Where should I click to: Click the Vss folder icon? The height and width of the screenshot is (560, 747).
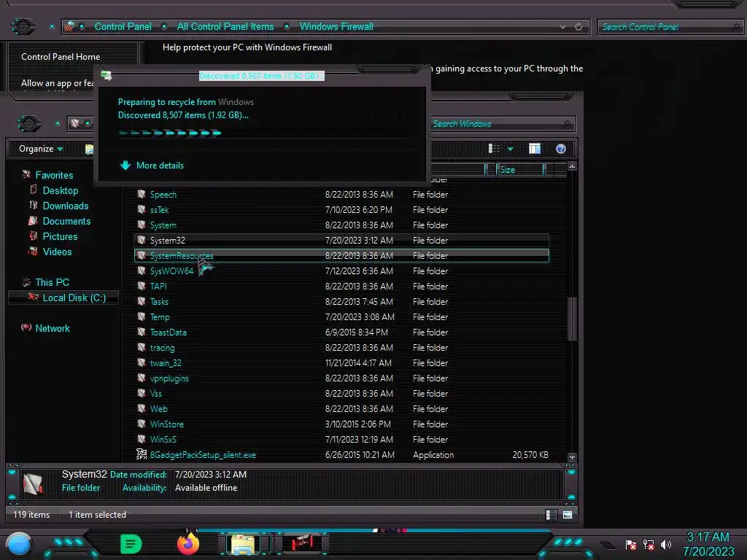click(142, 393)
